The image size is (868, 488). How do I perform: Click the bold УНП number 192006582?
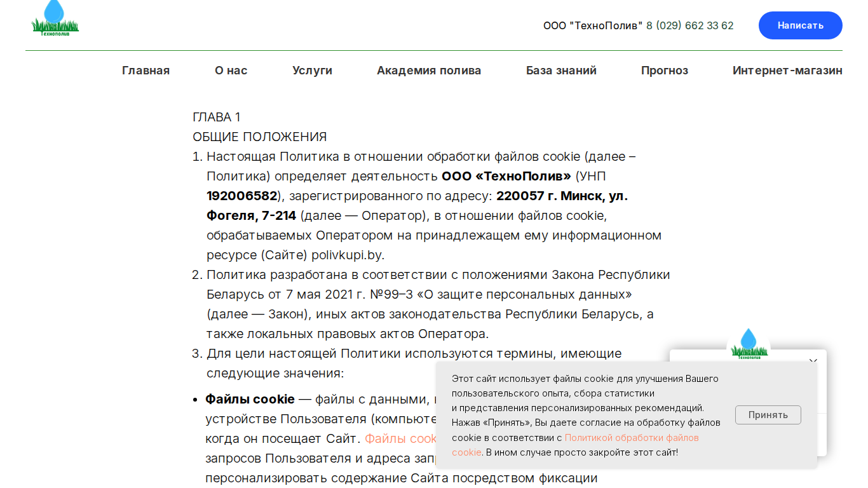(242, 196)
